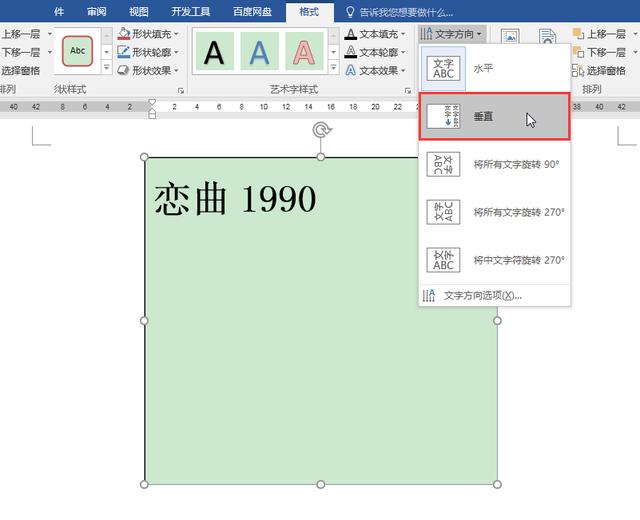Choose 垂直 text direction
The height and width of the screenshot is (520, 640).
point(495,116)
